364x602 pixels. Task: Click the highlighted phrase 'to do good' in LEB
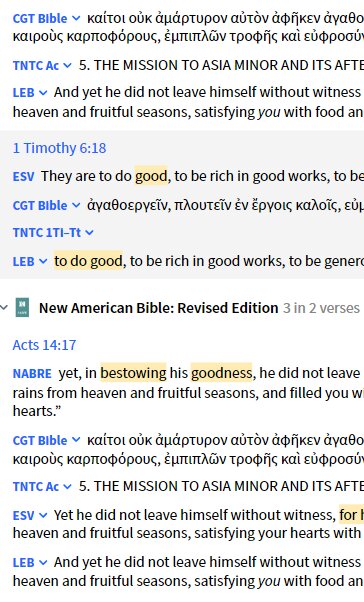[88, 261]
